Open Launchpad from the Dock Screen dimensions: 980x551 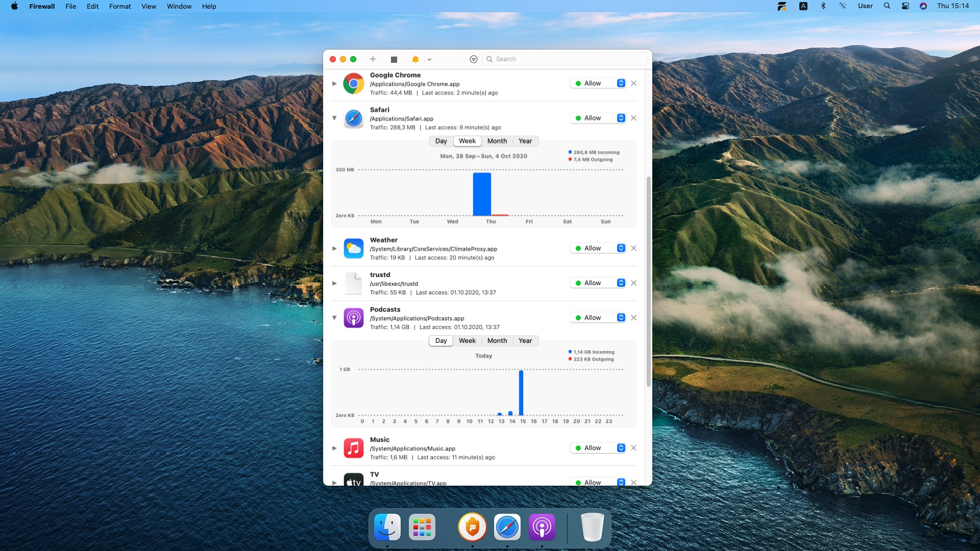coord(422,527)
